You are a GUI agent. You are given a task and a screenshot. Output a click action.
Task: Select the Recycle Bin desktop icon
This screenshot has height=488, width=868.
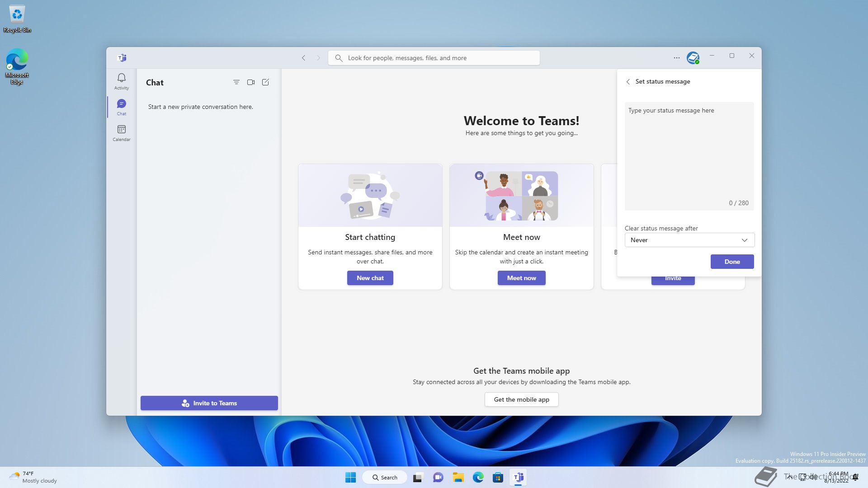17,19
